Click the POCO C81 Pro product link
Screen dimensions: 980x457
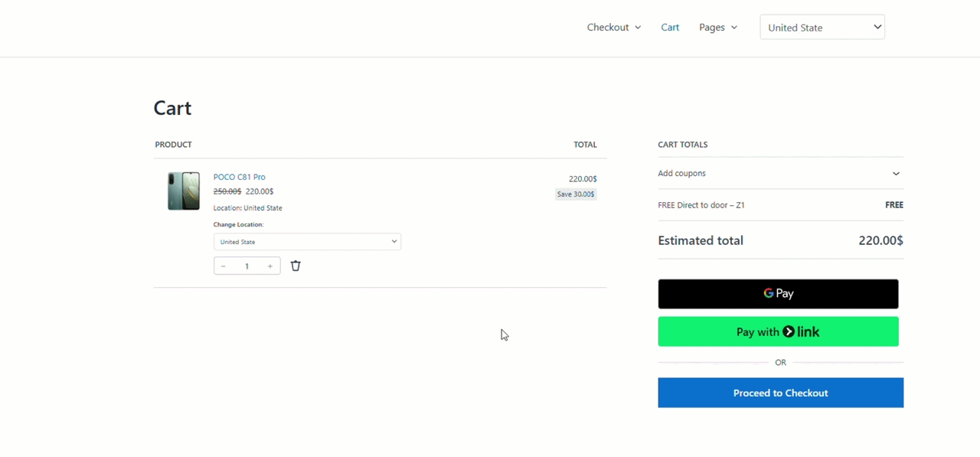[240, 177]
